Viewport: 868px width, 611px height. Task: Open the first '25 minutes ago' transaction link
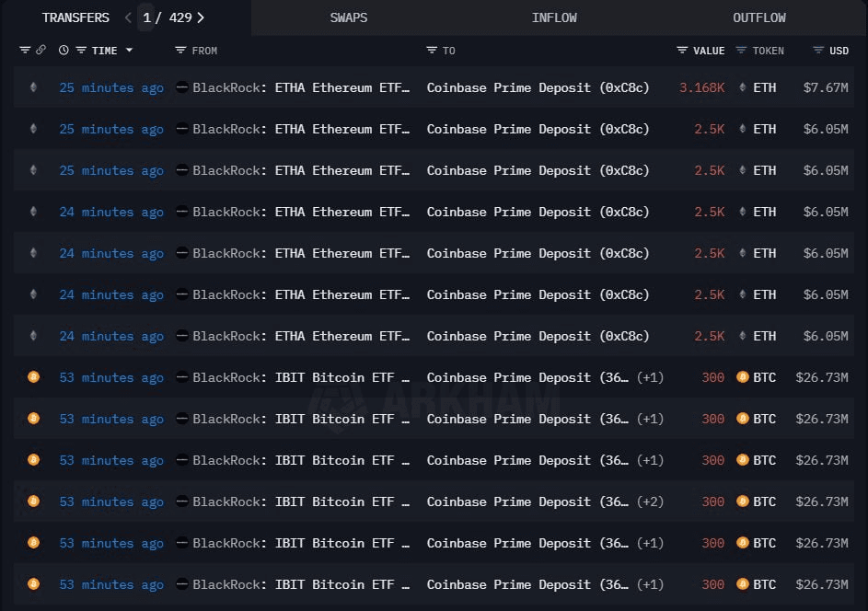(111, 87)
